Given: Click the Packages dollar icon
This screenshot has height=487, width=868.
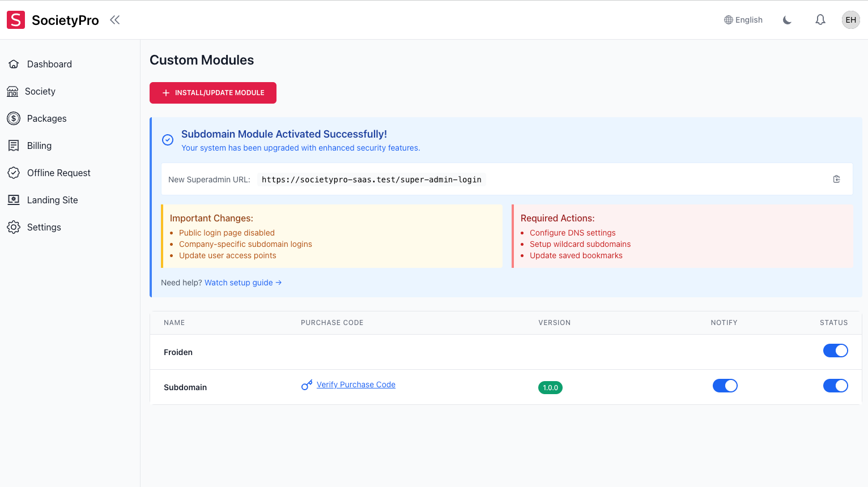Looking at the screenshot, I should (14, 118).
